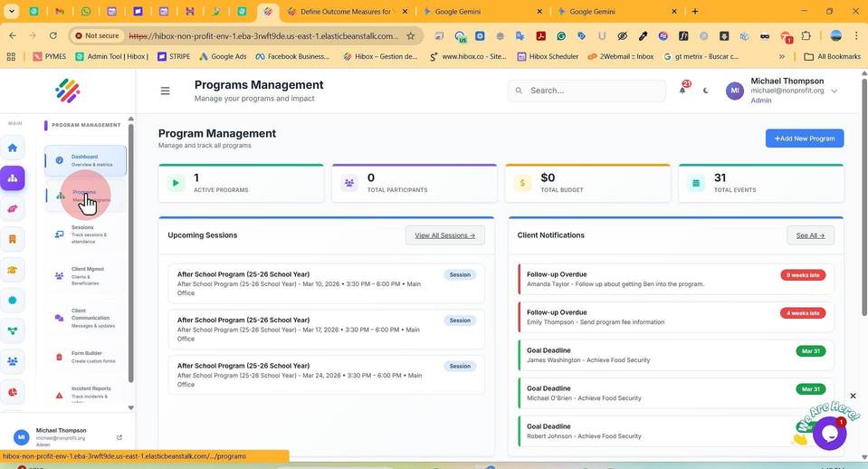Click See All client notifications button
Viewport: 868px width, 469px height.
tap(810, 235)
